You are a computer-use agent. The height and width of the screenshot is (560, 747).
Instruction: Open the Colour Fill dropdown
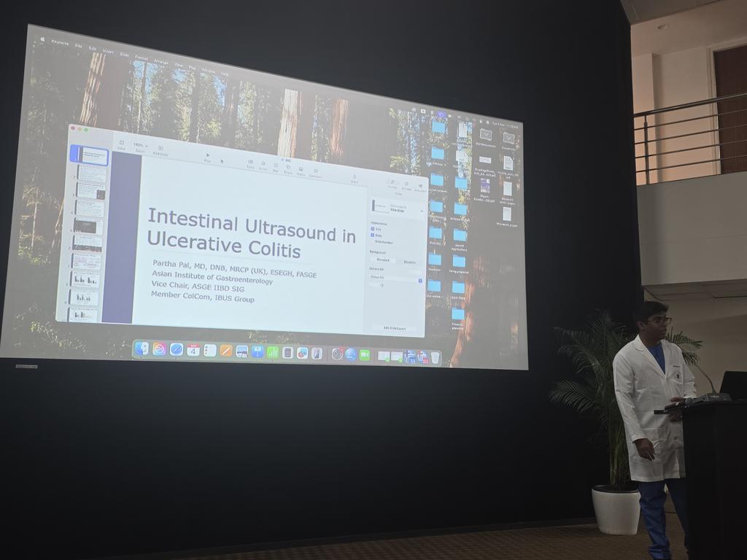click(x=395, y=278)
